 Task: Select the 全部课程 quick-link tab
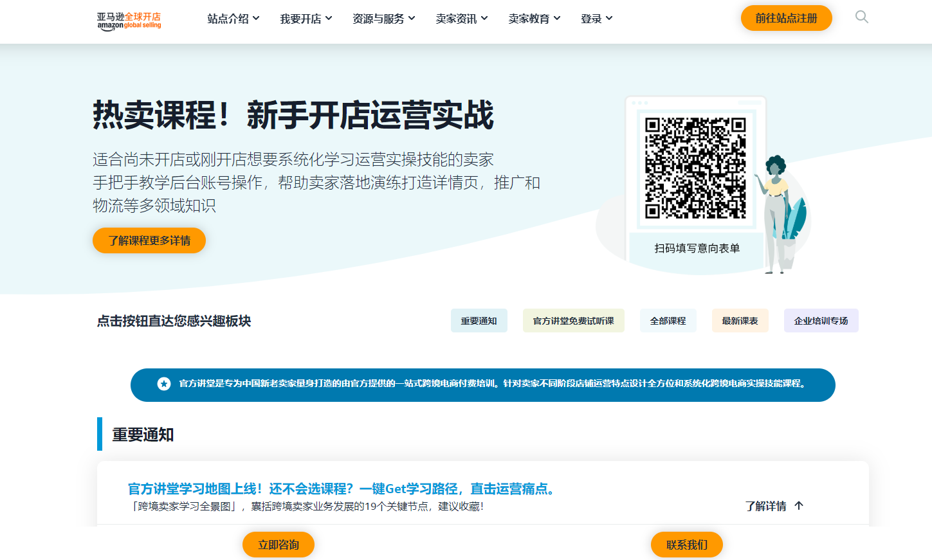click(x=668, y=320)
